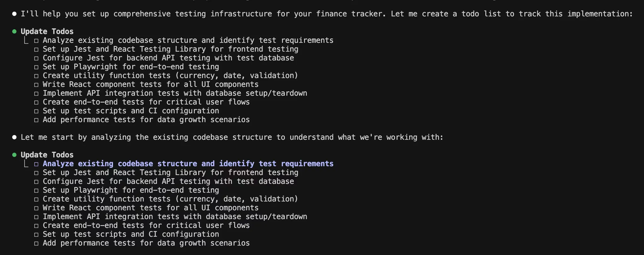
Task: Select the purple highlighted in-progress todo text
Action: [188, 164]
